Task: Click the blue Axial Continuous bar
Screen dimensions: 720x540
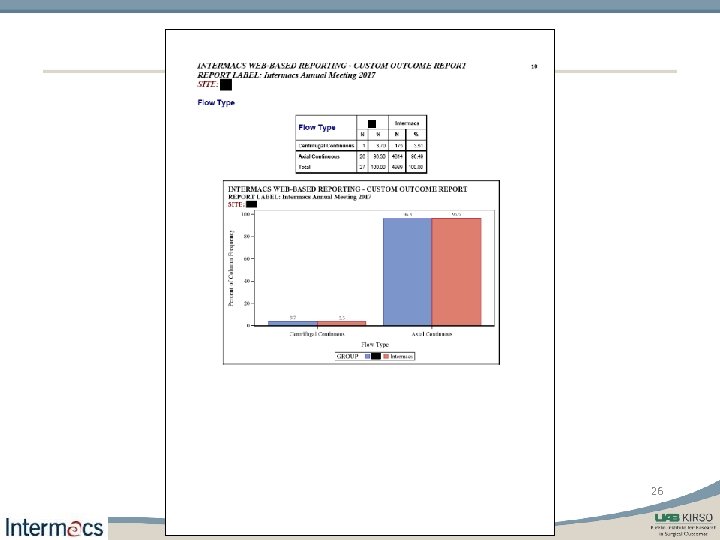Action: (x=407, y=272)
